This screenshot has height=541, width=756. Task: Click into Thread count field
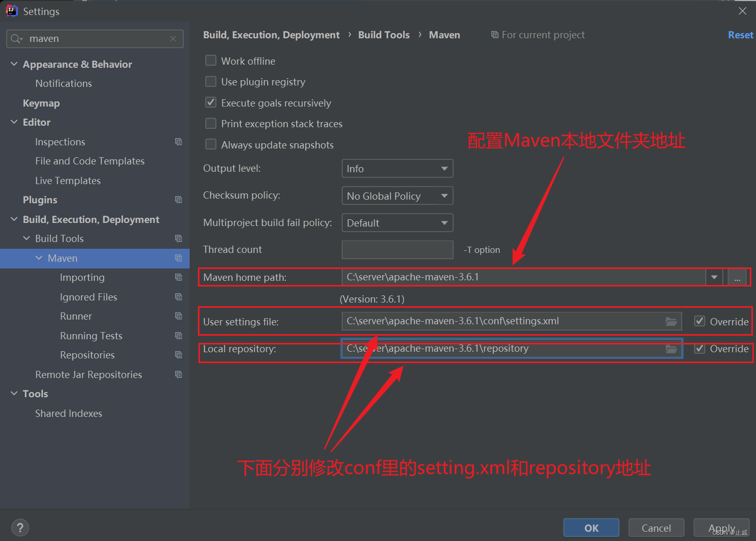[397, 250]
